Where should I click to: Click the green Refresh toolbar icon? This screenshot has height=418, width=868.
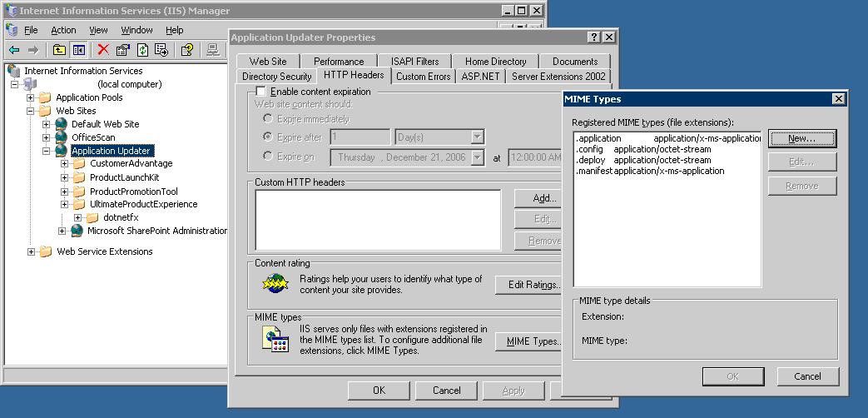click(142, 51)
